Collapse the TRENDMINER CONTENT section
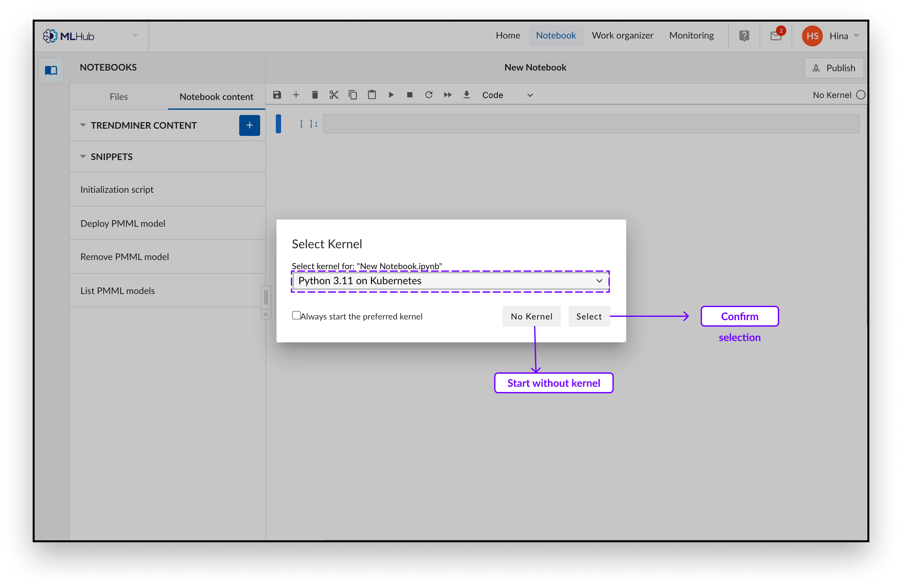902x588 pixels. 83,125
